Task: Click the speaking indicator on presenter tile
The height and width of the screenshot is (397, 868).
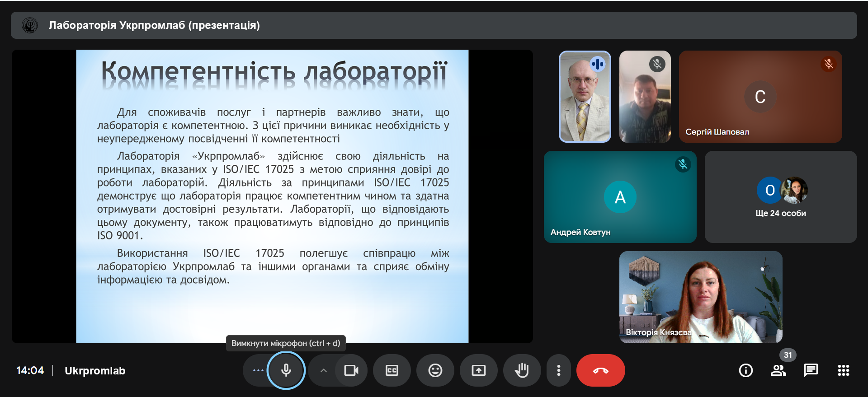Action: 598,64
